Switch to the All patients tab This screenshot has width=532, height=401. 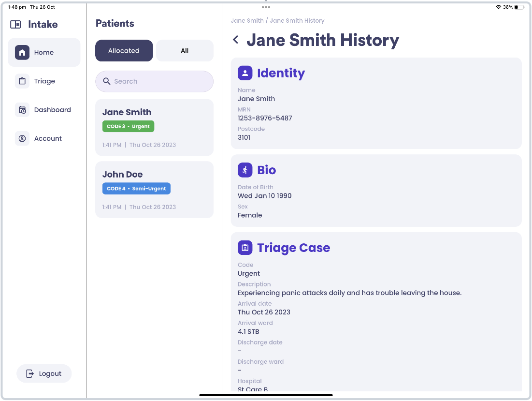click(x=185, y=51)
